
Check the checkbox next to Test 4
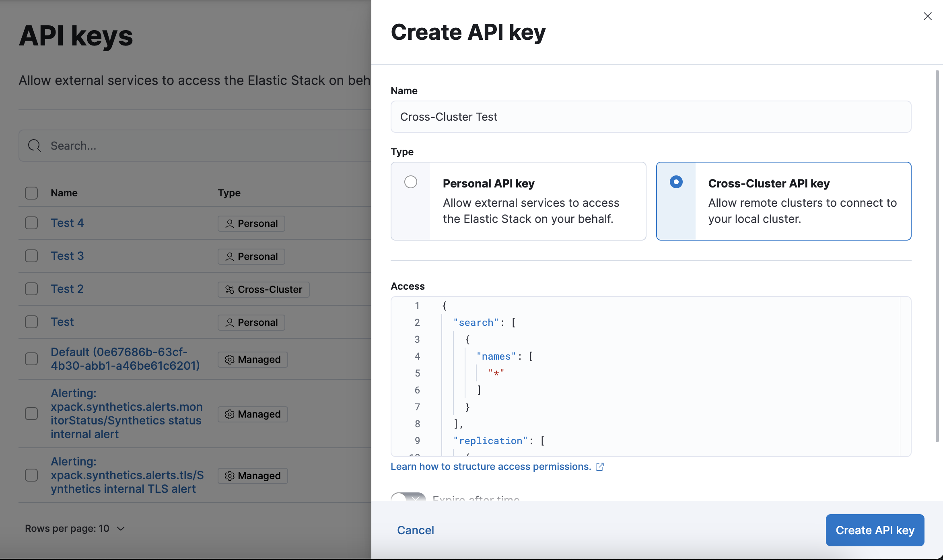[31, 222]
